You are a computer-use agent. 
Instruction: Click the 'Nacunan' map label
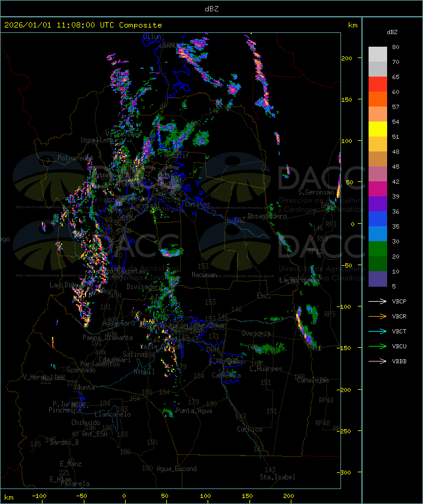point(204,275)
